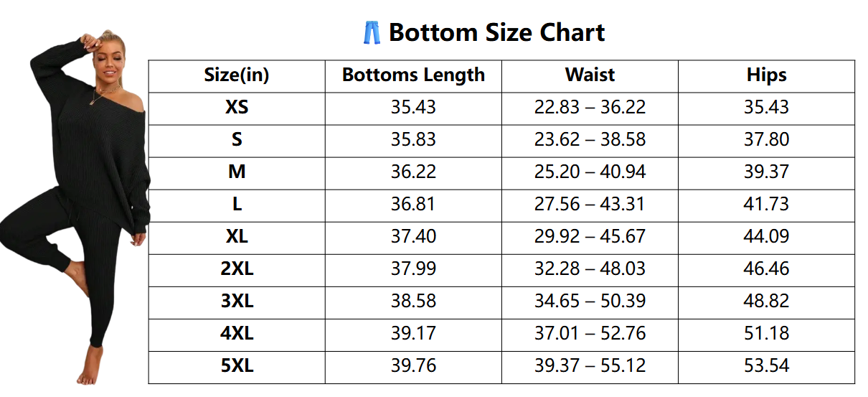Click the hips value 37.80

pyautogui.click(x=766, y=140)
